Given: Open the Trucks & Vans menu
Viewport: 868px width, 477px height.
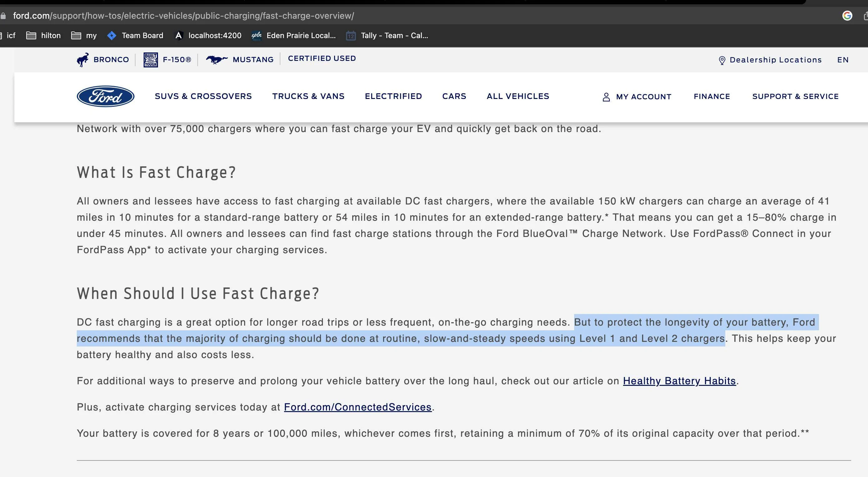Looking at the screenshot, I should click(308, 96).
